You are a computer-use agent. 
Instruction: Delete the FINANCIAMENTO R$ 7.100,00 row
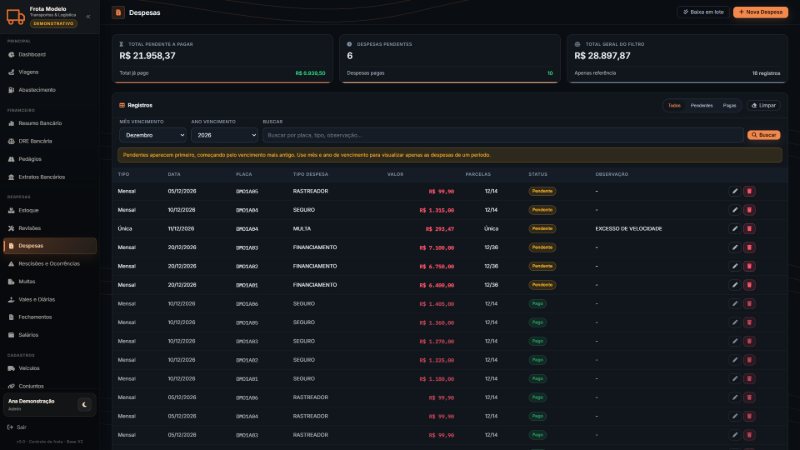coord(749,247)
